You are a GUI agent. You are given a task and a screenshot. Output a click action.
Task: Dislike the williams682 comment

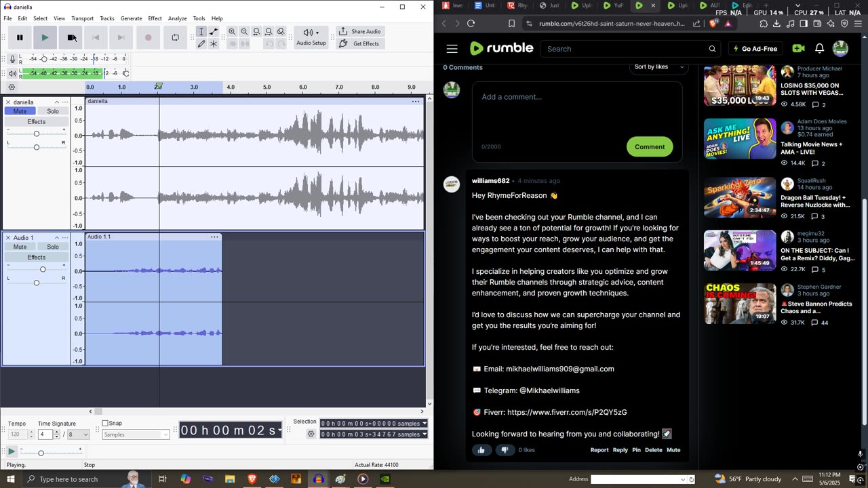click(x=505, y=450)
